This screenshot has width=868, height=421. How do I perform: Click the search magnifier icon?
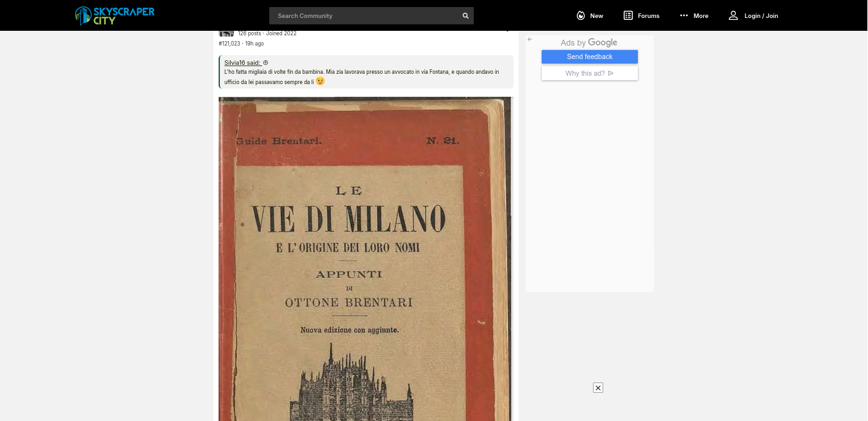click(465, 16)
